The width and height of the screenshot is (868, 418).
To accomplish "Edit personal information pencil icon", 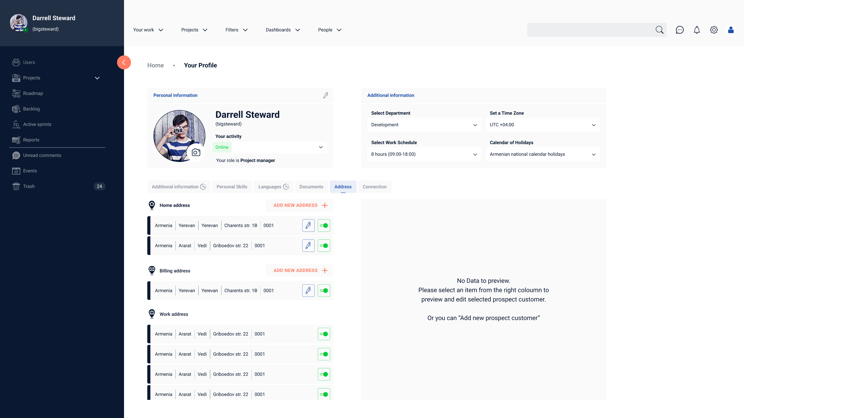I will tap(325, 95).
